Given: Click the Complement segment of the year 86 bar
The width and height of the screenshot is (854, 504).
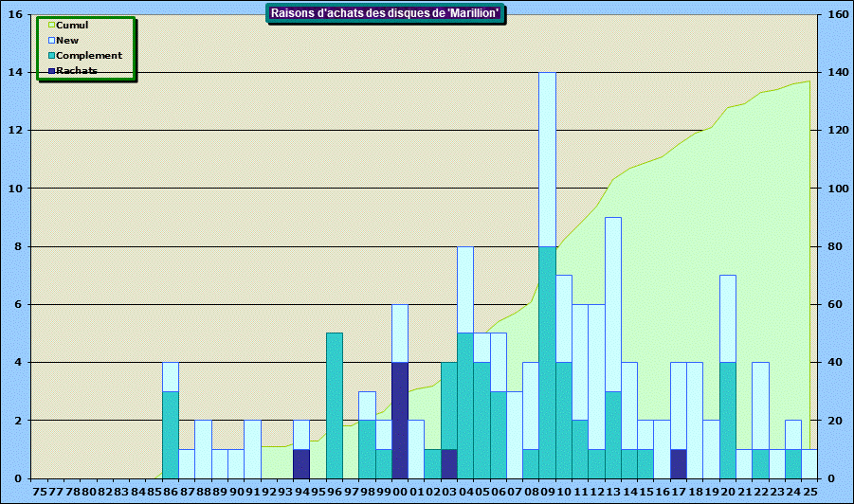Looking at the screenshot, I should pyautogui.click(x=171, y=434).
